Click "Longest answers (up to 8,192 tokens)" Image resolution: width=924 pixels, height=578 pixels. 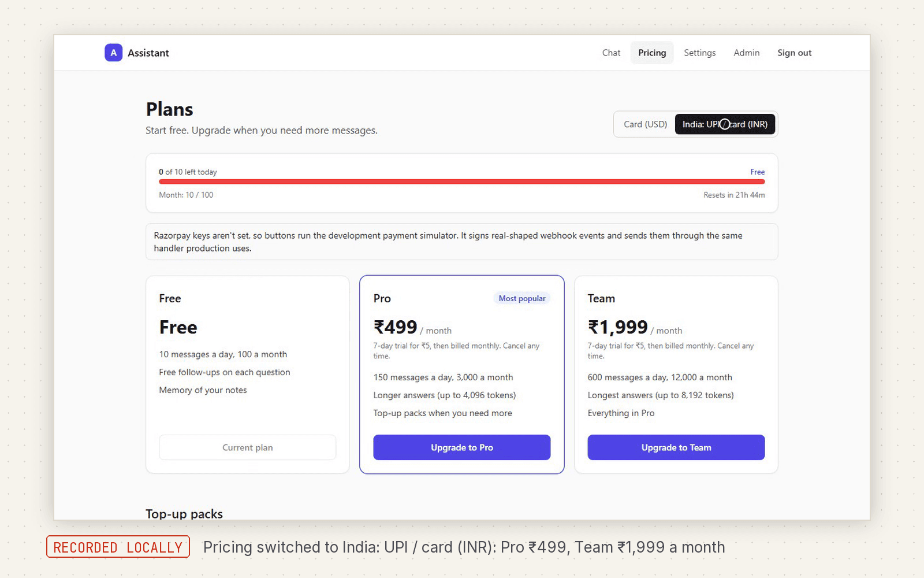[660, 395]
